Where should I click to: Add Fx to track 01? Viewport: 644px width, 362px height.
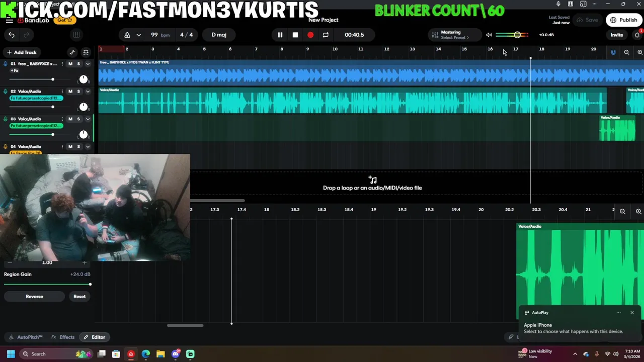pyautogui.click(x=15, y=71)
